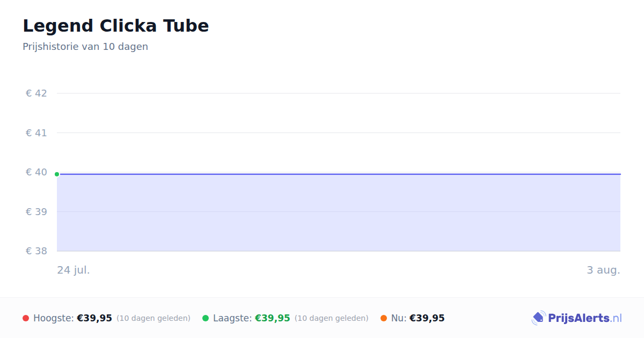This screenshot has width=644, height=338.
Task: Select the green data point on chart
Action: coord(57,174)
